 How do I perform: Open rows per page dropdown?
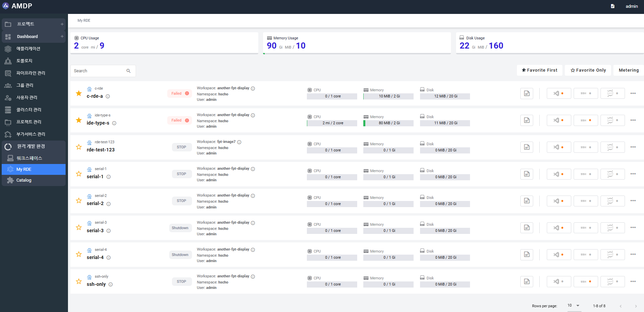pyautogui.click(x=574, y=306)
